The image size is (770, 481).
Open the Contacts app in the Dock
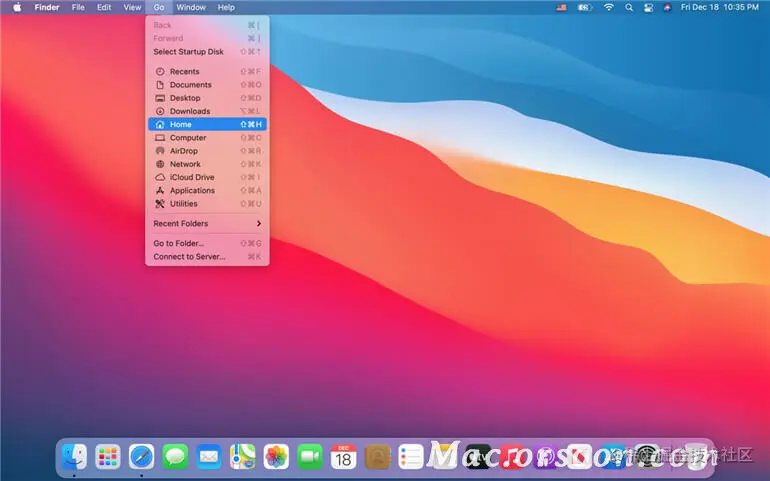[x=377, y=457]
